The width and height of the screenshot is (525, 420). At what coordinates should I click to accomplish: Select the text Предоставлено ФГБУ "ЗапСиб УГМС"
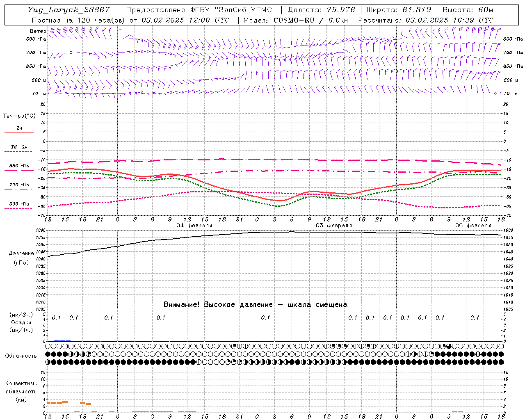[201, 10]
